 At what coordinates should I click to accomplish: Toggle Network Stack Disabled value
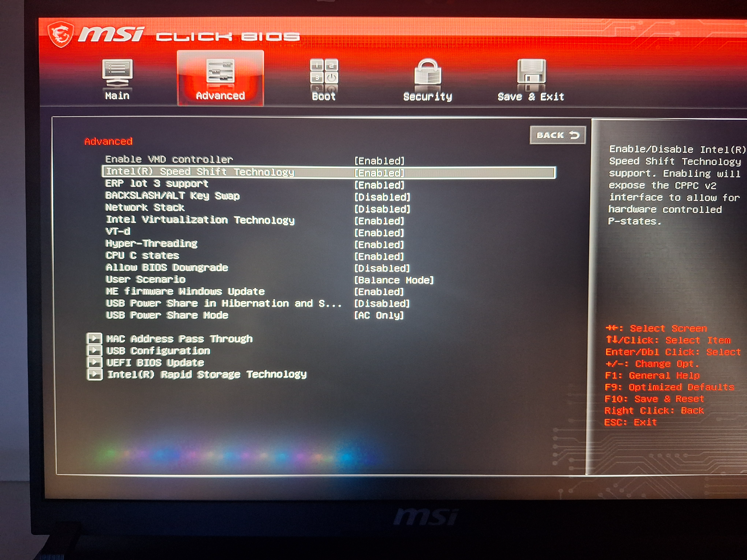pos(382,209)
